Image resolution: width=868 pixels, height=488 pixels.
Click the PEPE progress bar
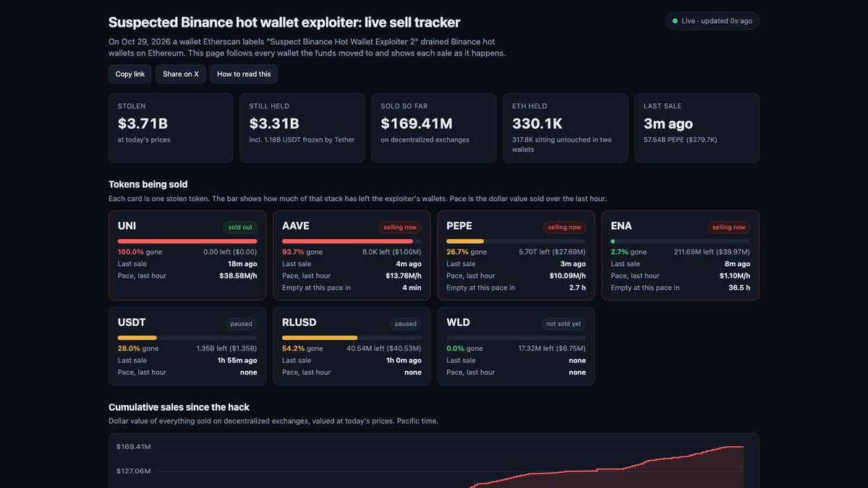516,241
